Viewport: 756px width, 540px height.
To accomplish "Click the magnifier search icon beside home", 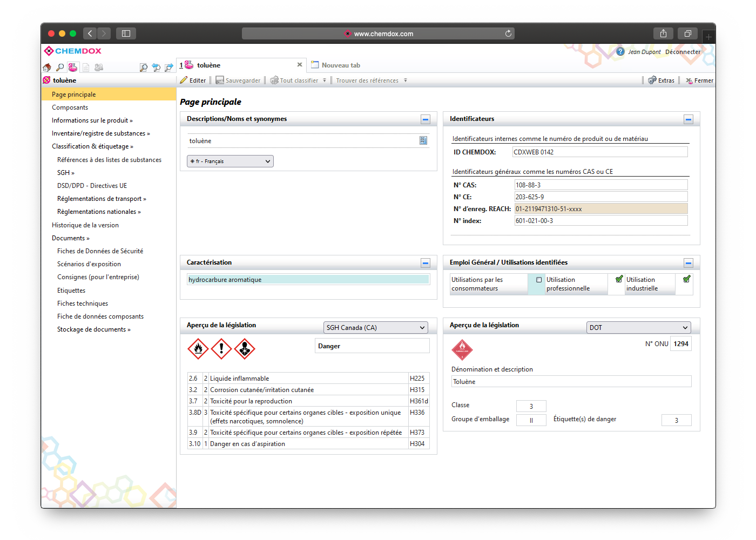I will pyautogui.click(x=60, y=67).
